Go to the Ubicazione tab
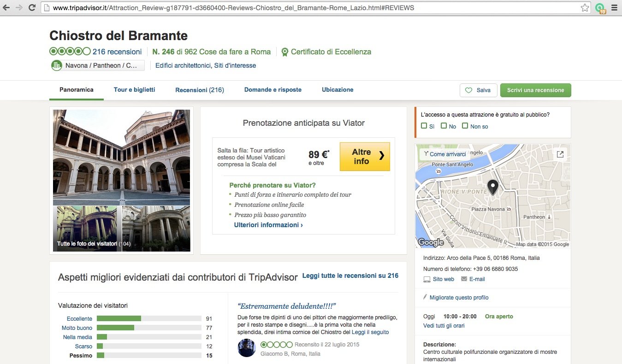The height and width of the screenshot is (364, 622). 338,90
